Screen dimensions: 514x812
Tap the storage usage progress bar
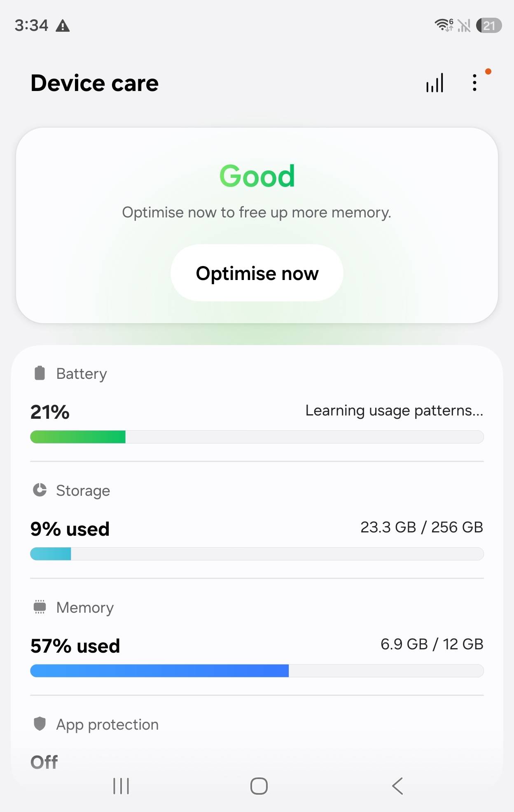(x=257, y=554)
